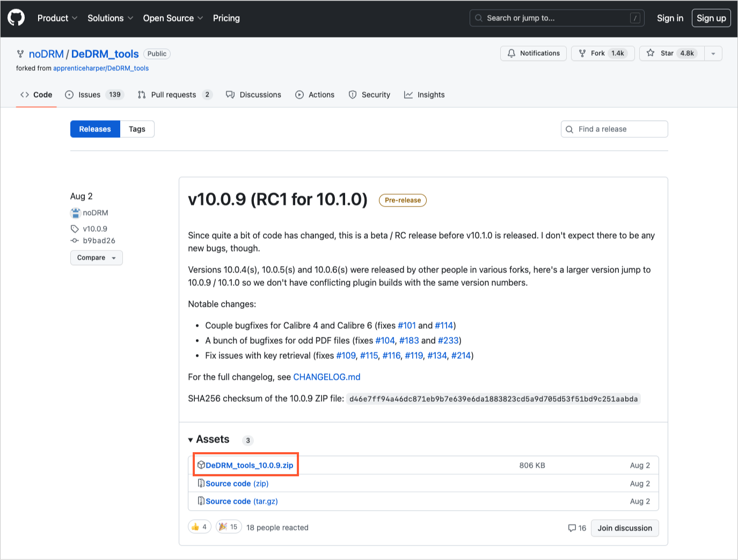Click the noDRM author avatar

(75, 213)
